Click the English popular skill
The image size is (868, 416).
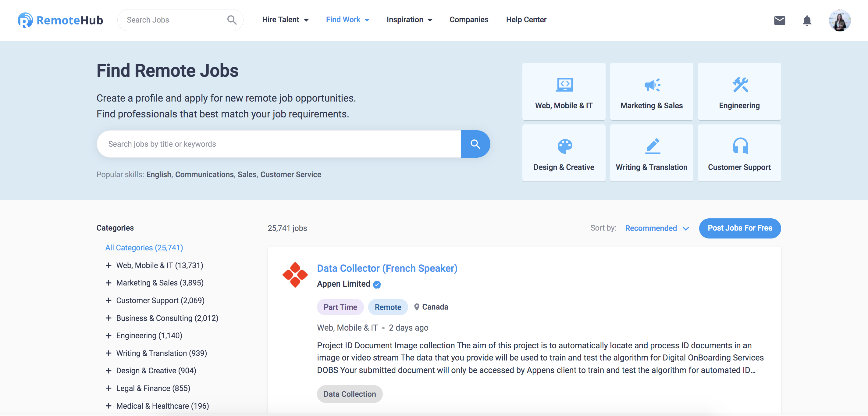point(158,175)
